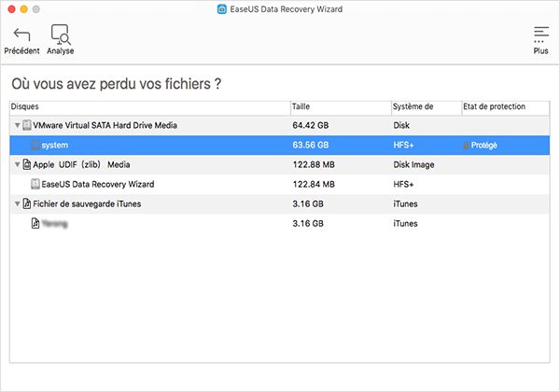Sort by the Etat de protection header
This screenshot has width=560, height=392.
click(506, 106)
